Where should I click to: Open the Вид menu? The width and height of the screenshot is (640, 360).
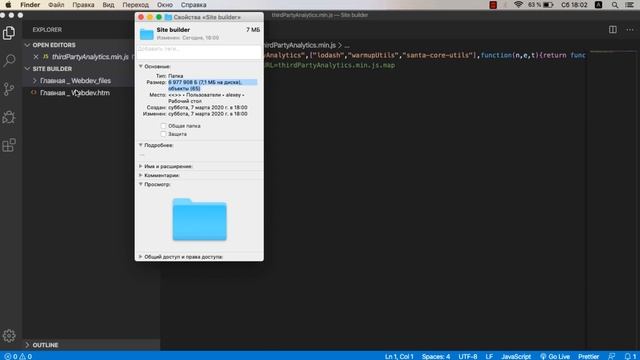tap(108, 5)
